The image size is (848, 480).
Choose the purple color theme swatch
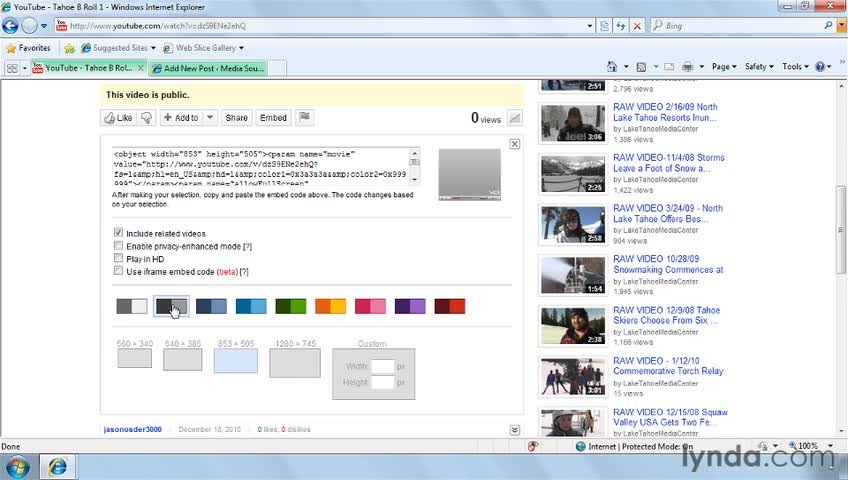coord(410,306)
